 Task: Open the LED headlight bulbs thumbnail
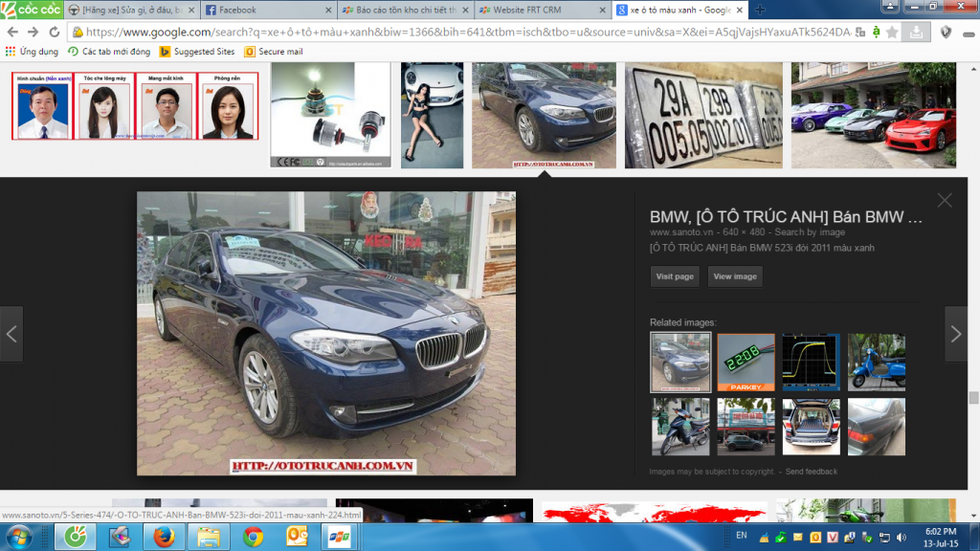click(x=330, y=115)
